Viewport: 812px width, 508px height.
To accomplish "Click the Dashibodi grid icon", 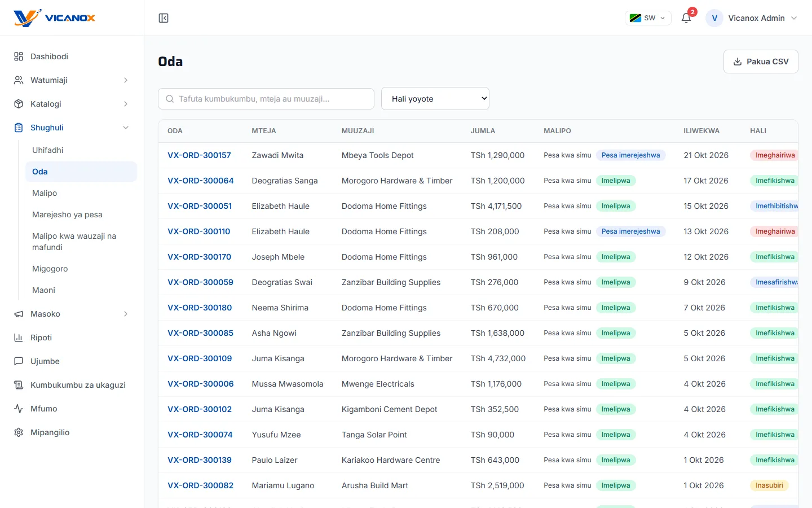I will 19,56.
